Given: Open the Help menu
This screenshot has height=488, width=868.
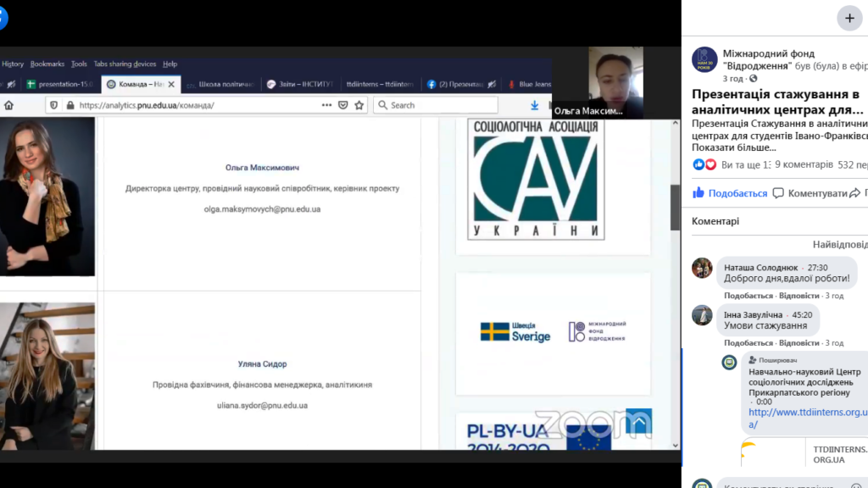Looking at the screenshot, I should 170,64.
